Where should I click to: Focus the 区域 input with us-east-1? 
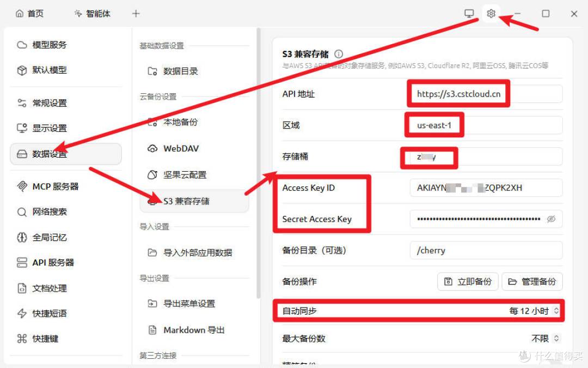click(486, 125)
